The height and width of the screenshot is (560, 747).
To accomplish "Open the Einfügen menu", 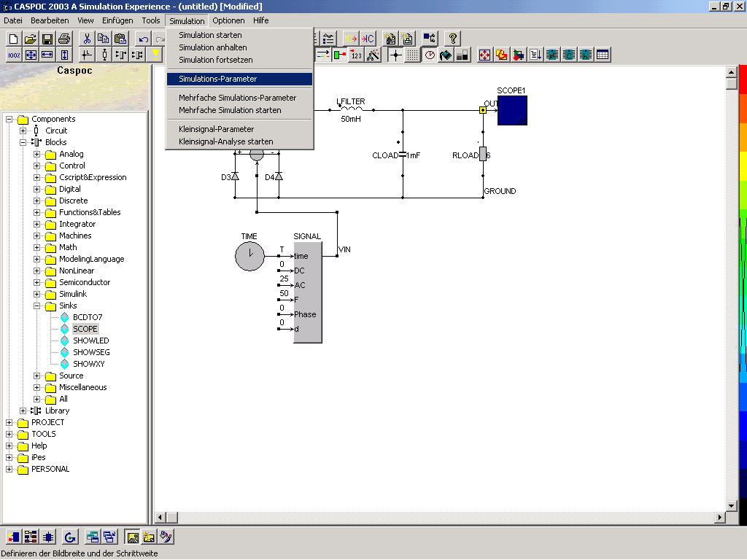I will point(117,20).
